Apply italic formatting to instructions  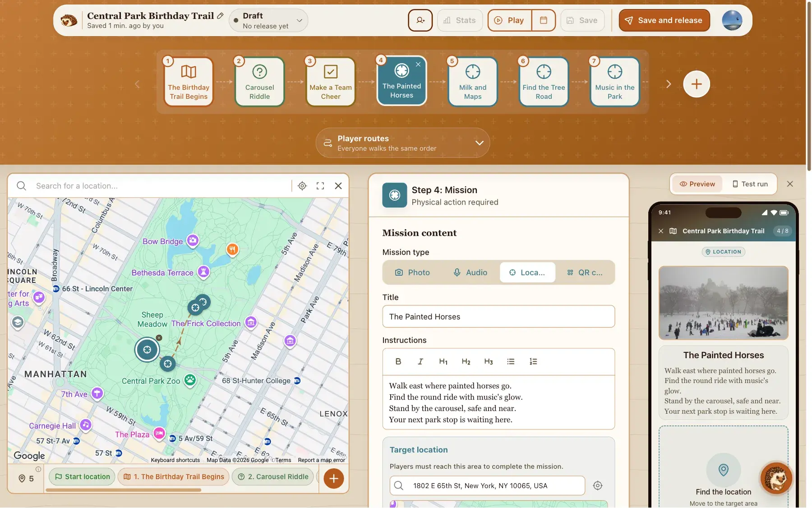420,362
